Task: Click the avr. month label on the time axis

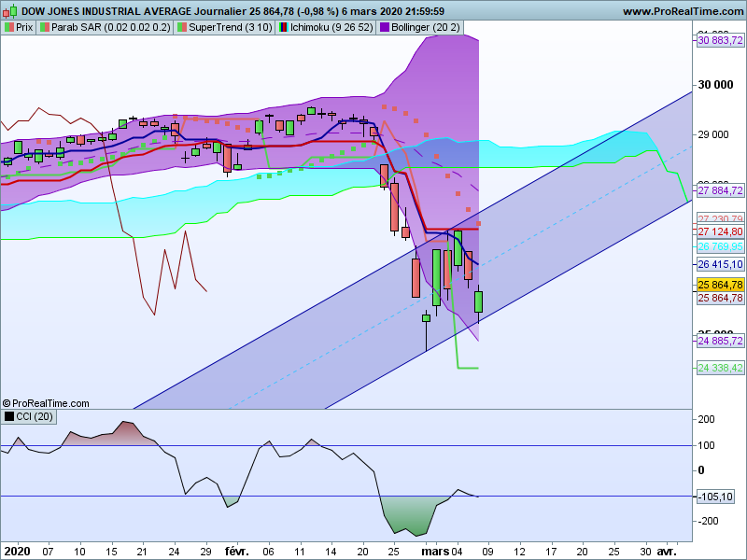Action: (x=667, y=552)
